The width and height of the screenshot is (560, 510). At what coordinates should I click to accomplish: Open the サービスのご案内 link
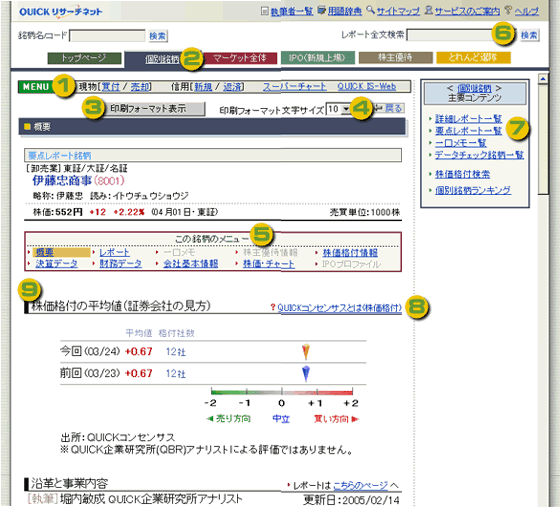point(467,11)
